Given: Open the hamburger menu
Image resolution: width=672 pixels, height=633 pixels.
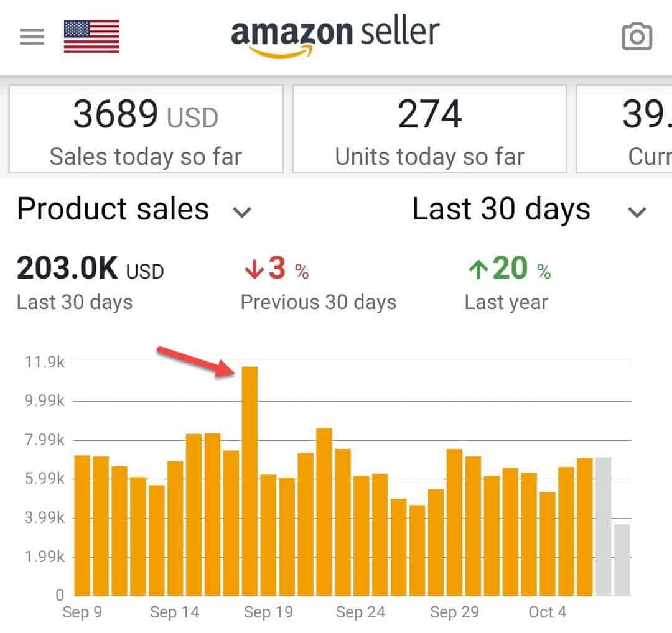Looking at the screenshot, I should coord(32,37).
